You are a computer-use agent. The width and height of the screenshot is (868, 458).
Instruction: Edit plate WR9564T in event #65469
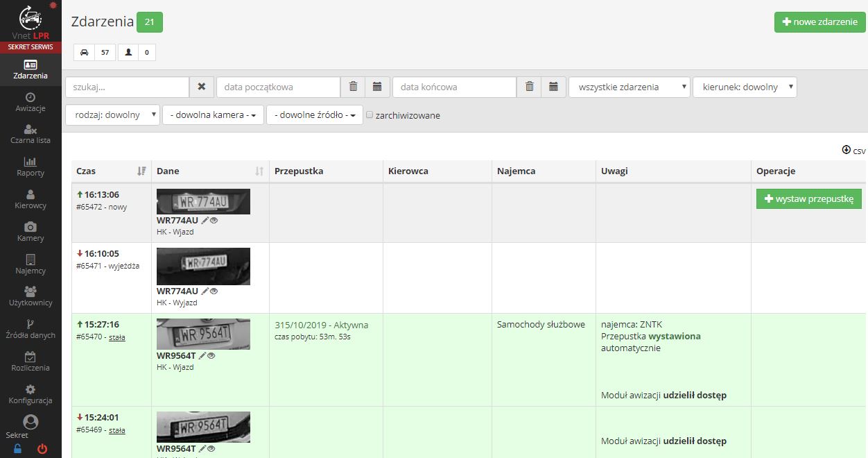click(x=202, y=448)
